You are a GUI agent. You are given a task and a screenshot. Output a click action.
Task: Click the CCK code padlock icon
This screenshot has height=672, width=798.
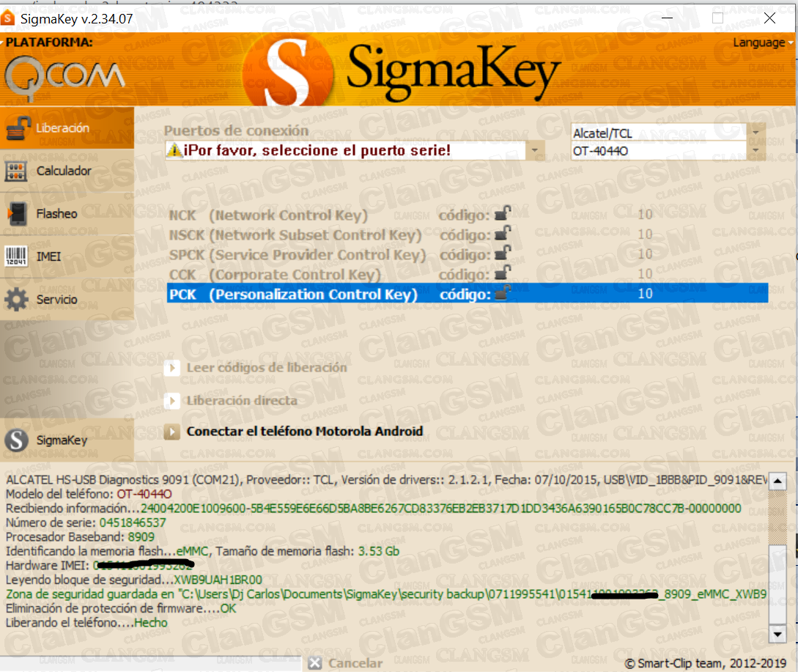click(503, 273)
